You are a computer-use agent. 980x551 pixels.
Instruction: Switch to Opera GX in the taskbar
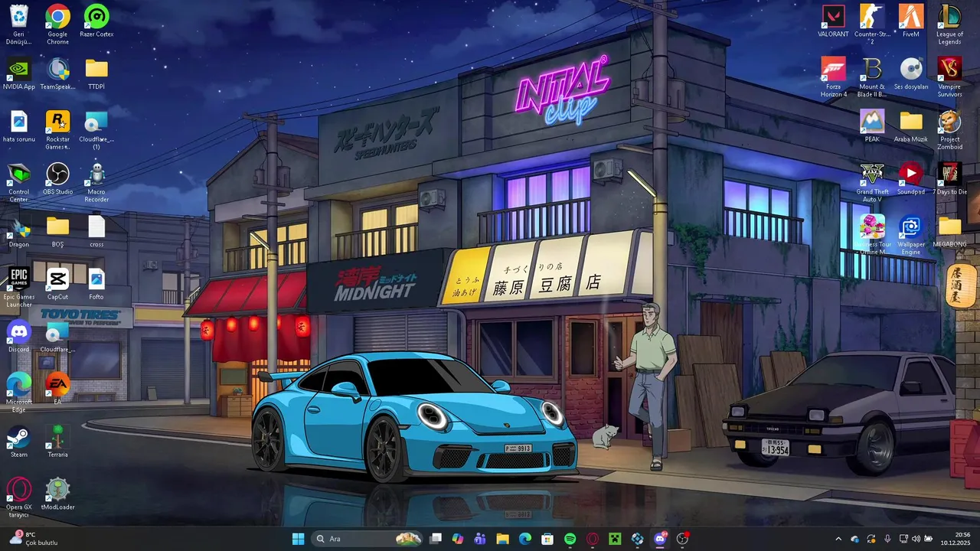point(592,539)
